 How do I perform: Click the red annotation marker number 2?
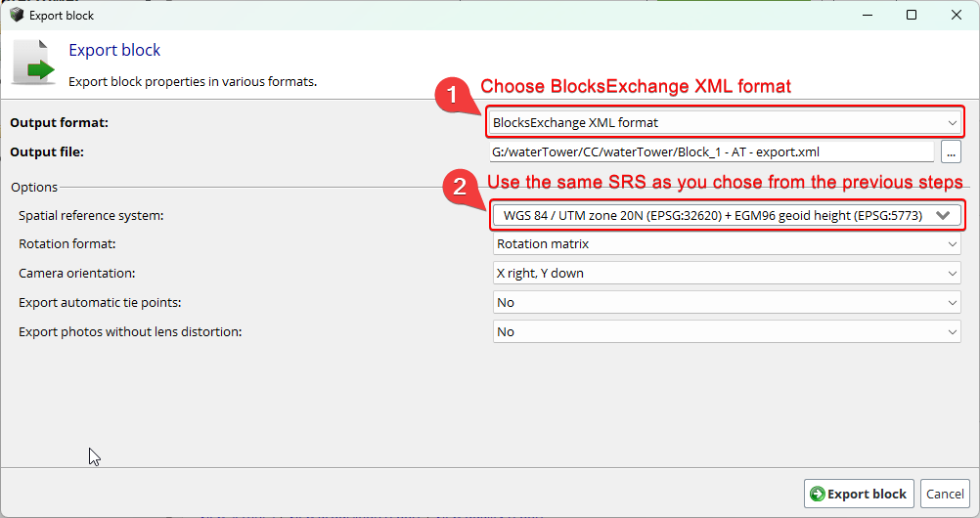[461, 186]
